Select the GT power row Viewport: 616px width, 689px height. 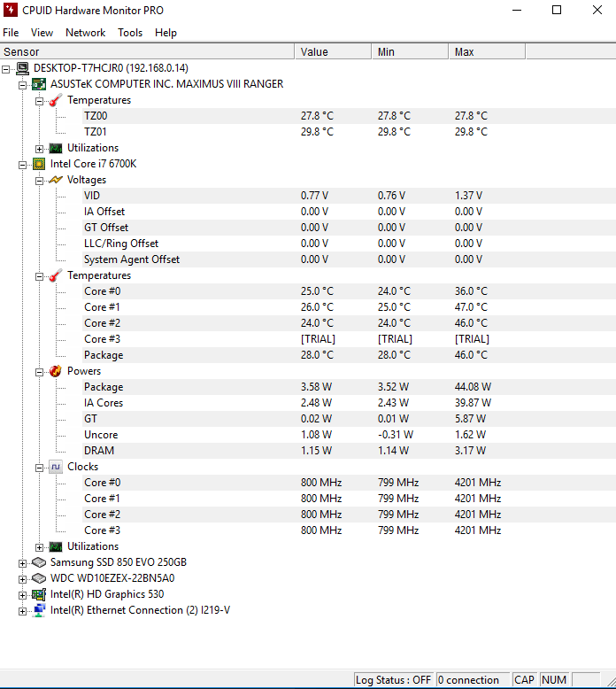click(349, 419)
